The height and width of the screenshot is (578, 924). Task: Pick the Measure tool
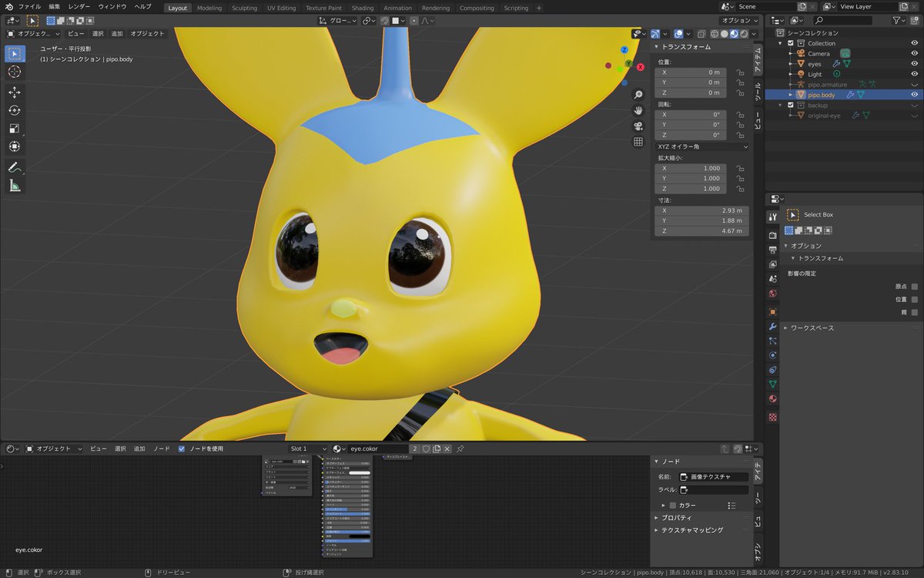[15, 186]
